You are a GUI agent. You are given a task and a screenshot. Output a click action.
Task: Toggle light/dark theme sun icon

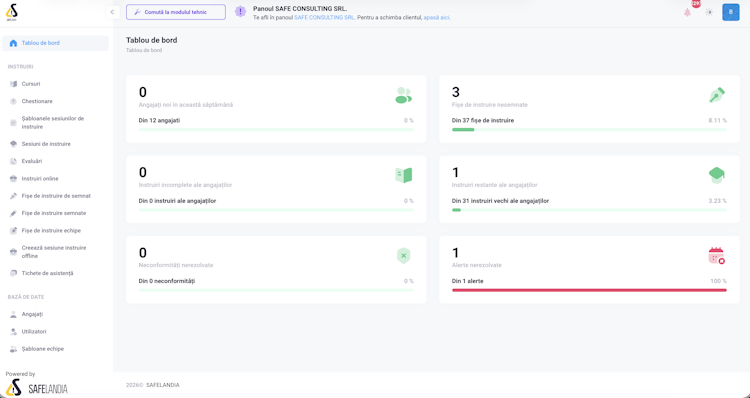[709, 12]
